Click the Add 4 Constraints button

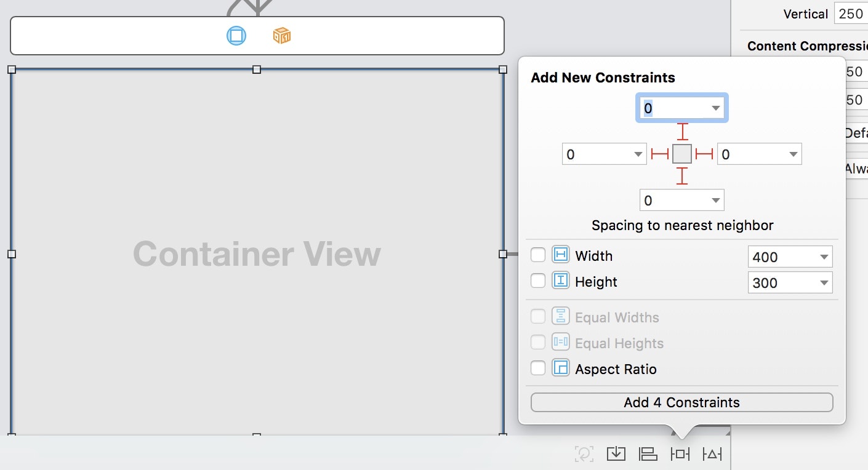pos(681,402)
